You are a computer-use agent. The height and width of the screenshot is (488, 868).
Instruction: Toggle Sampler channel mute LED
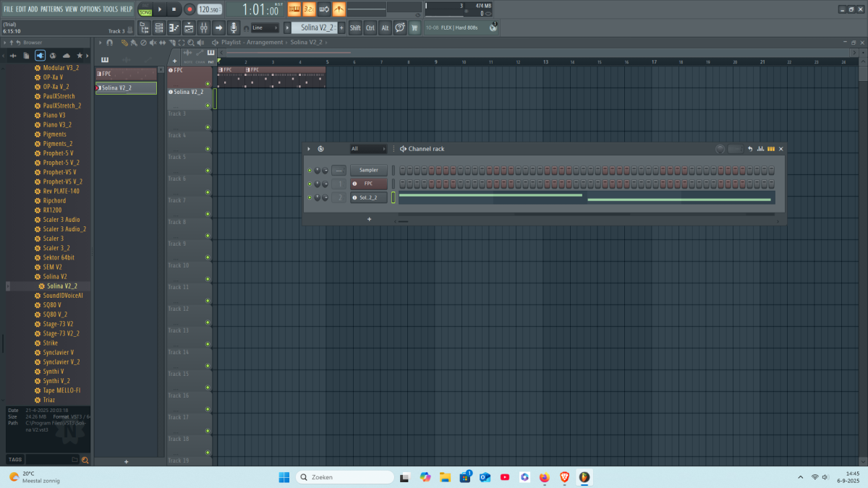310,171
